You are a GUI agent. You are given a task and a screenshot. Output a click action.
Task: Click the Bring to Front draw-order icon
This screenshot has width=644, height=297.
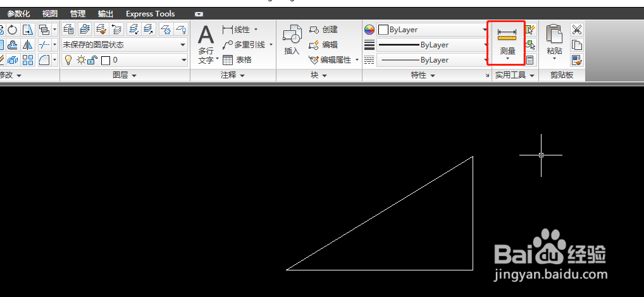[x=44, y=30]
